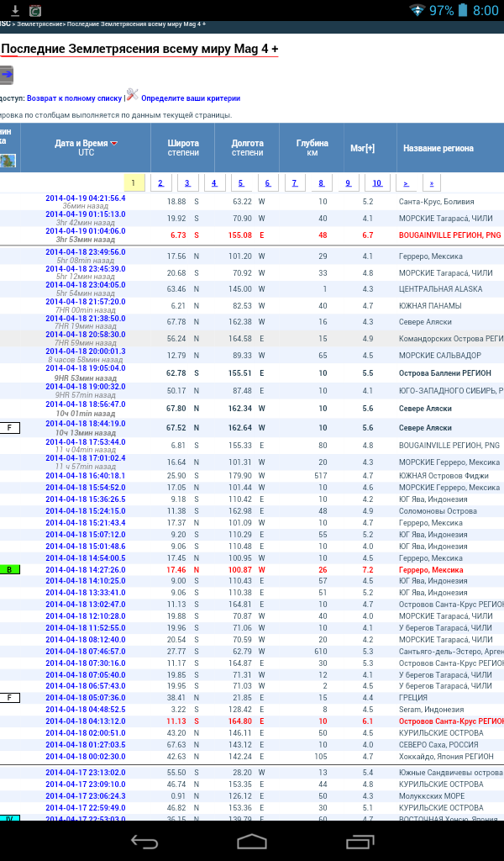The image size is (504, 861).
Task: Tap the map thumbnail icon in the table header
Action: pyautogui.click(x=8, y=161)
